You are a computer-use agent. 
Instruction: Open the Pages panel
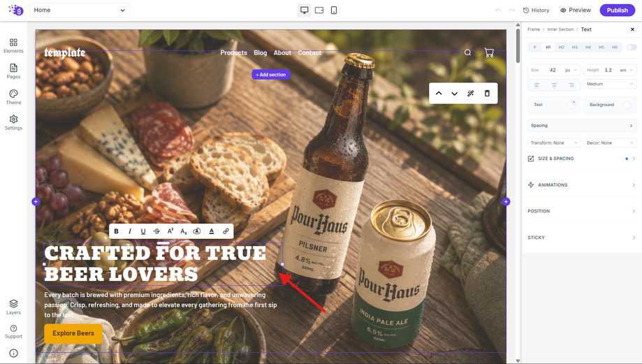coord(13,71)
